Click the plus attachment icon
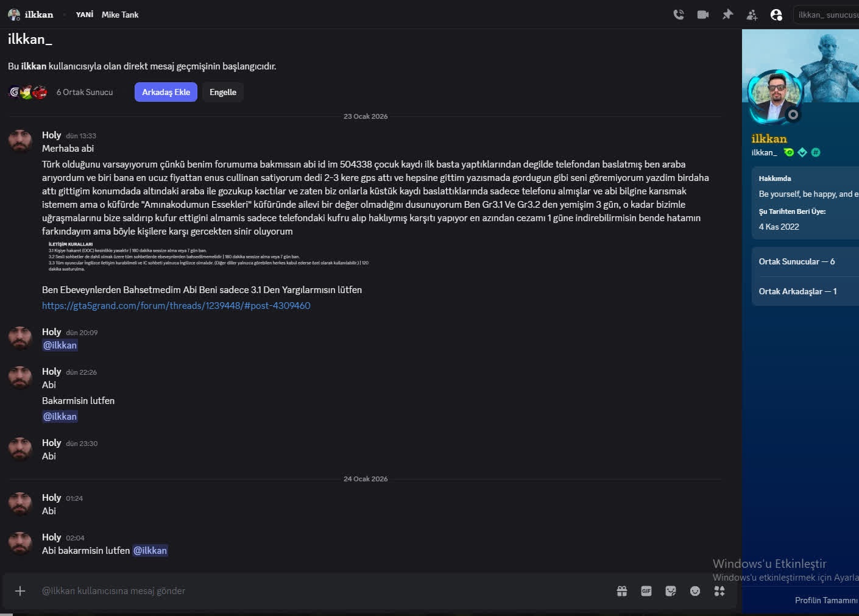This screenshot has height=616, width=859. tap(20, 591)
